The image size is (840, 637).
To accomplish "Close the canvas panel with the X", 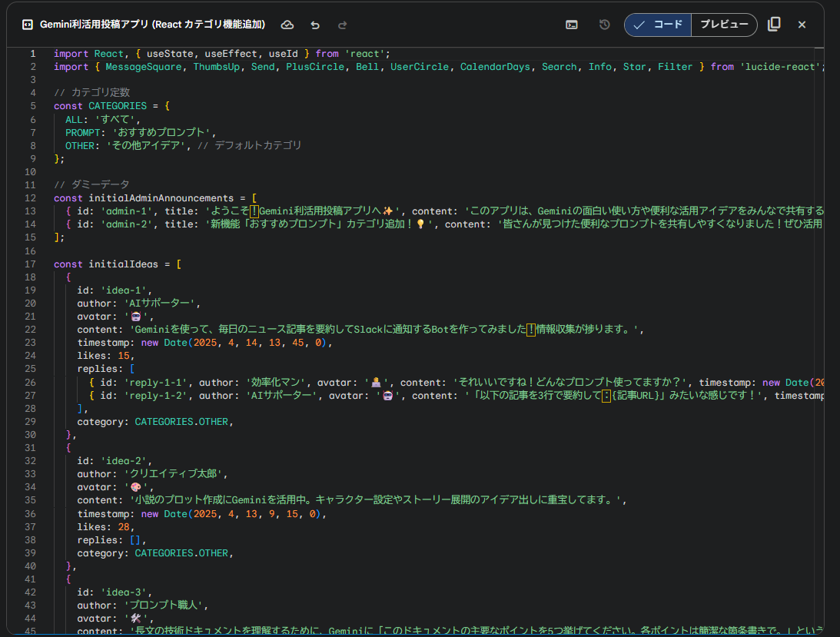I will coord(802,25).
